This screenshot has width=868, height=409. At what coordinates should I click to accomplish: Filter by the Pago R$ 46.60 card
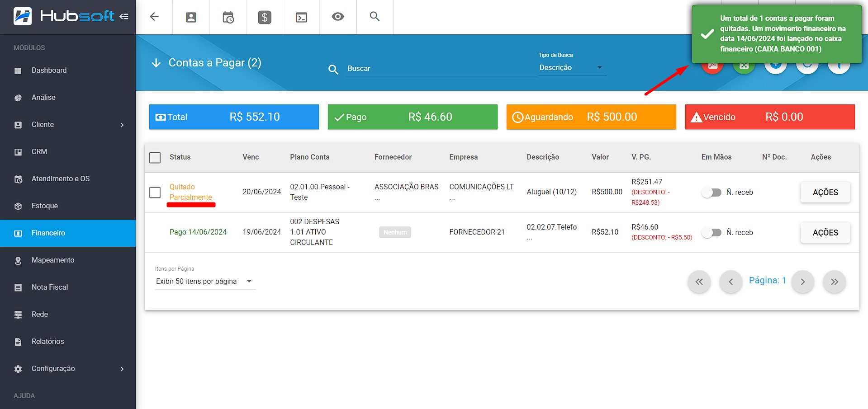[413, 117]
